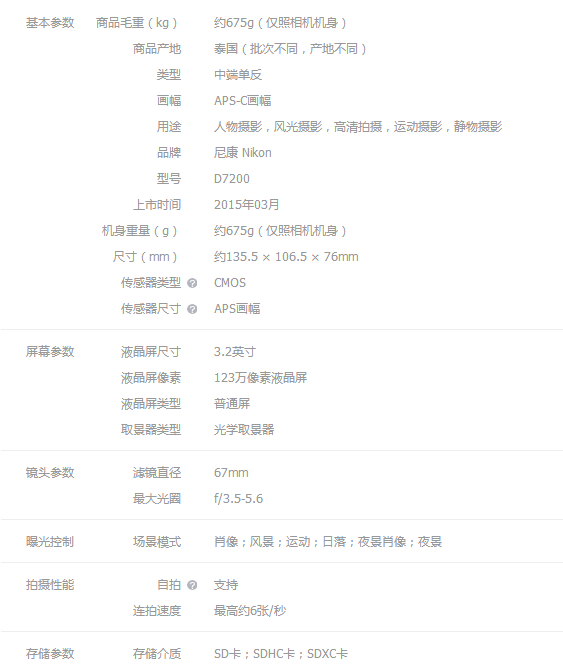563x672 pixels.
Task: Click the 曝光控制 section heading
Action: click(50, 542)
